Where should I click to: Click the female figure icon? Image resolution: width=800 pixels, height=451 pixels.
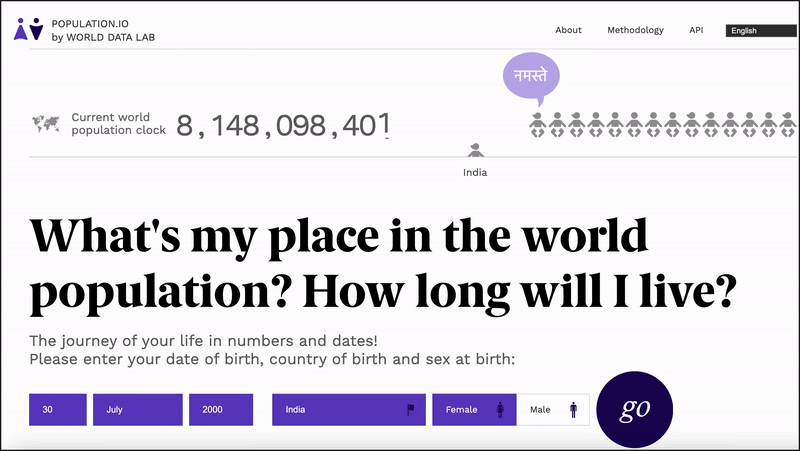click(x=500, y=409)
